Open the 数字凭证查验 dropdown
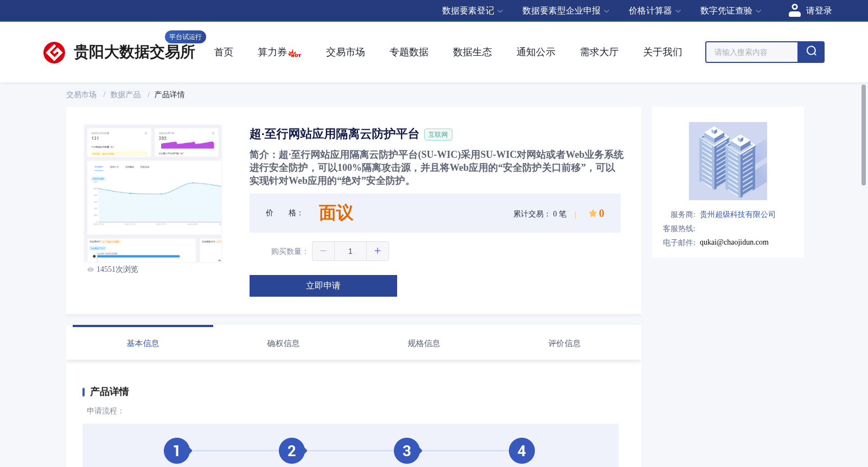 click(x=731, y=11)
